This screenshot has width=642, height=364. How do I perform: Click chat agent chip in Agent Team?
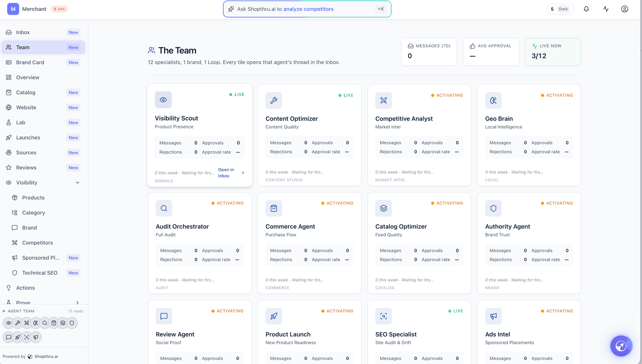coord(8,337)
